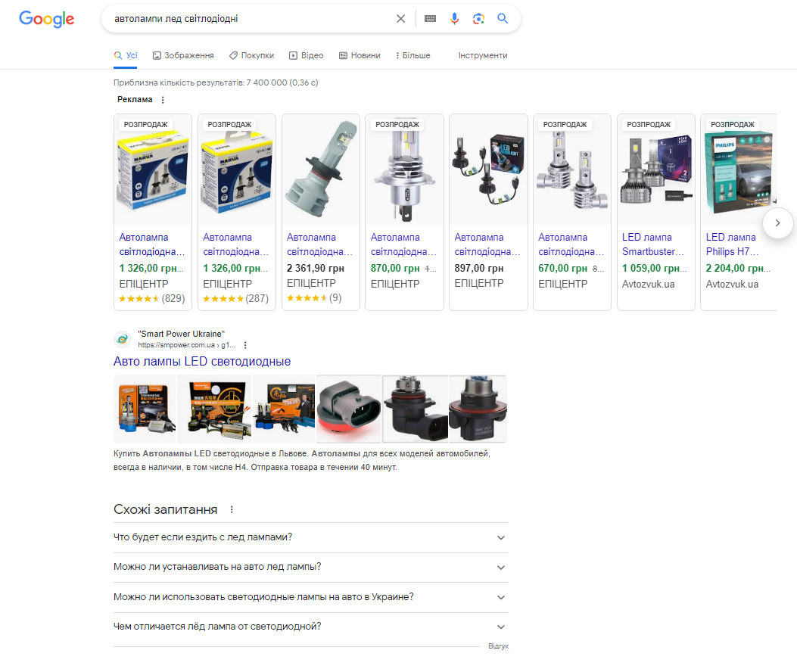Open Narva lamp ad with 287 reviews

coord(236,212)
